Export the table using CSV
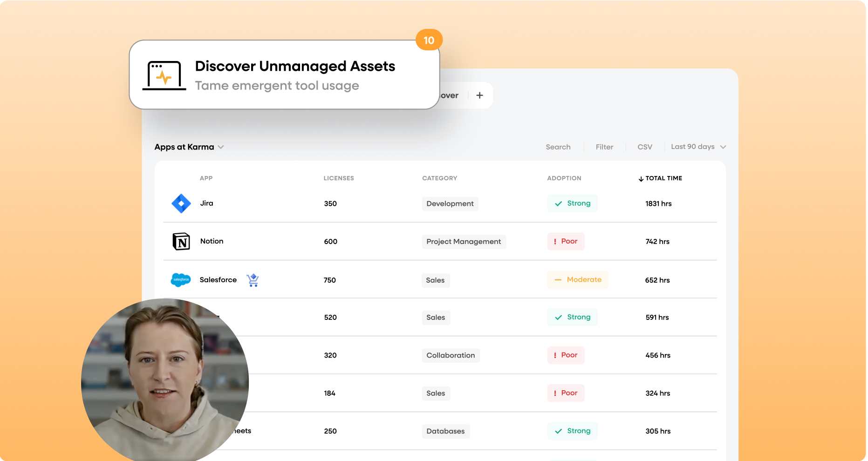868x461 pixels. tap(645, 147)
